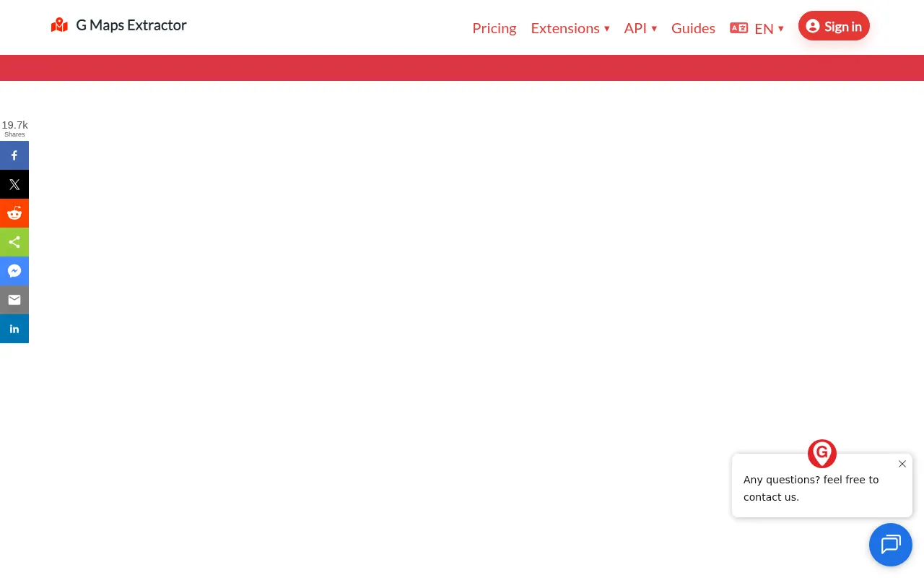Click the translate language icon
This screenshot has height=578, width=924.
pyautogui.click(x=738, y=28)
